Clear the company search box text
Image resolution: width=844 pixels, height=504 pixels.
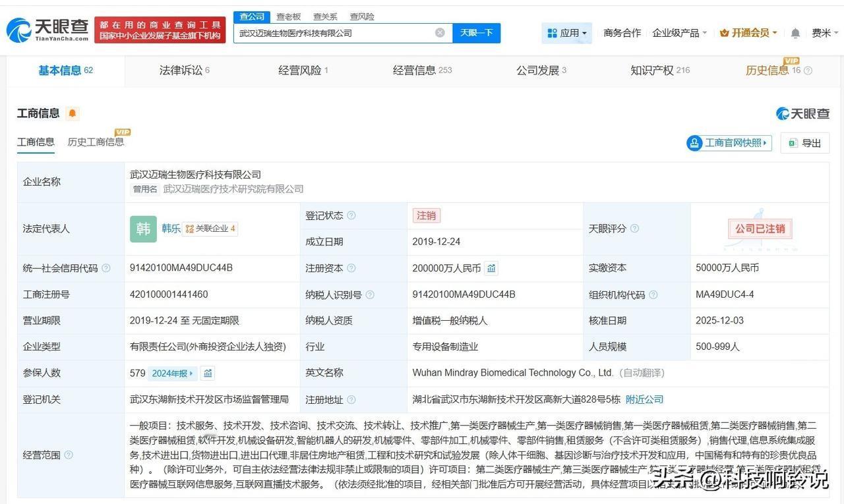click(x=440, y=33)
